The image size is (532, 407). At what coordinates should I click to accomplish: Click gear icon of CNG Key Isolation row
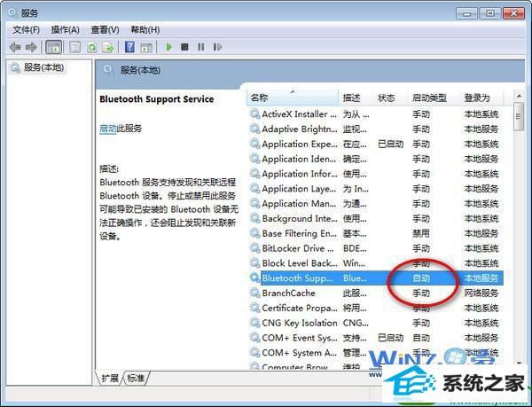click(254, 323)
